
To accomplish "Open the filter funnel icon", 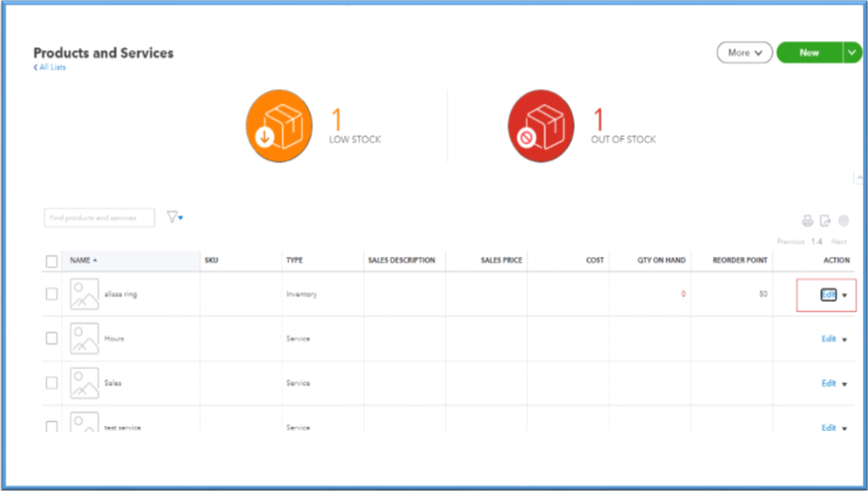I will pyautogui.click(x=174, y=217).
